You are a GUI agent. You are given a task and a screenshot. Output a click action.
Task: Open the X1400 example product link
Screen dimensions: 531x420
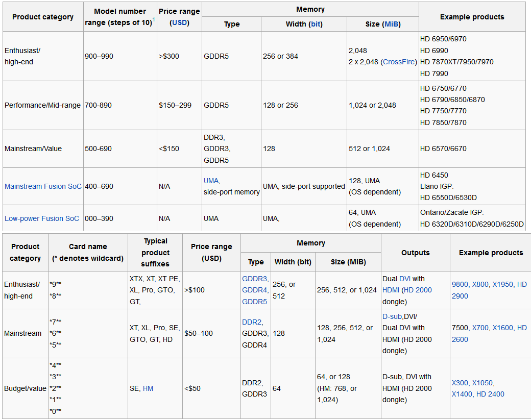[462, 394]
